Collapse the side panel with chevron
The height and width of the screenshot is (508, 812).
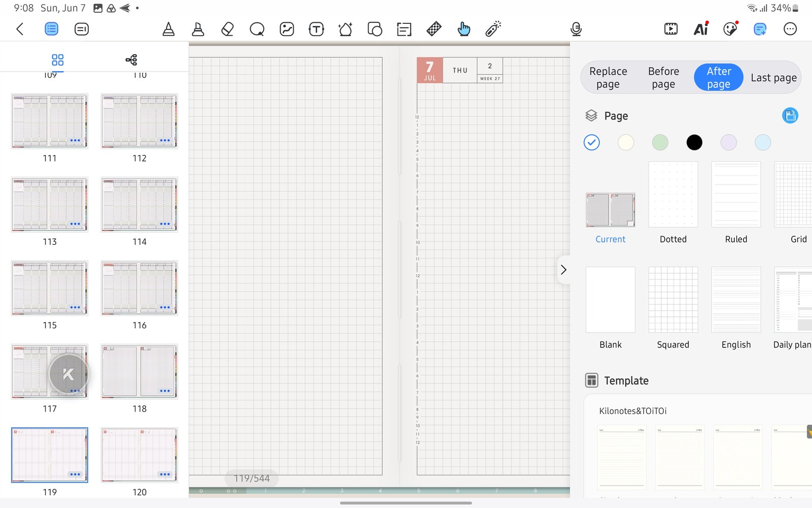tap(563, 270)
